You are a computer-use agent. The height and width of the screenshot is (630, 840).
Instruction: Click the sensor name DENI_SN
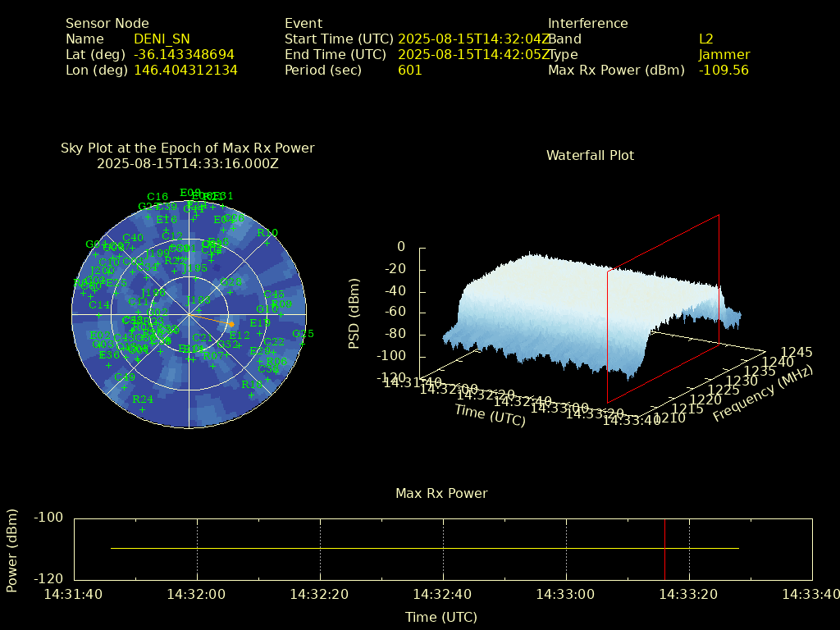click(x=162, y=39)
